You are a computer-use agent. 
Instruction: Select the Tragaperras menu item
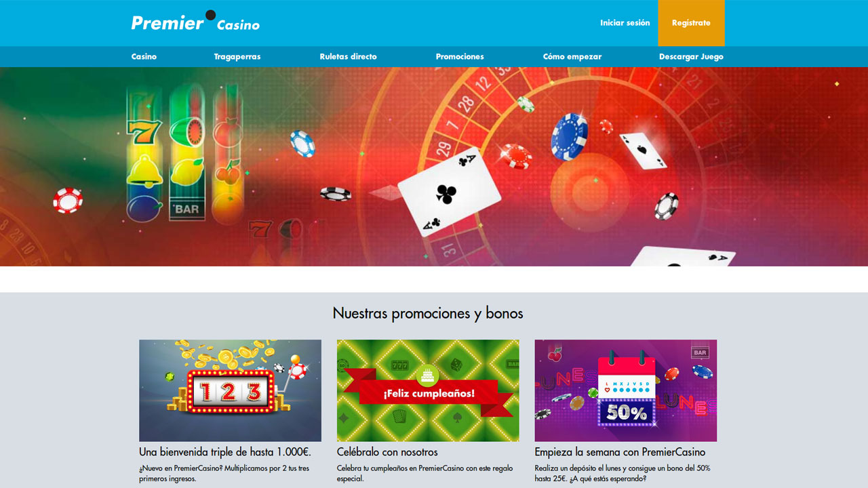(237, 57)
